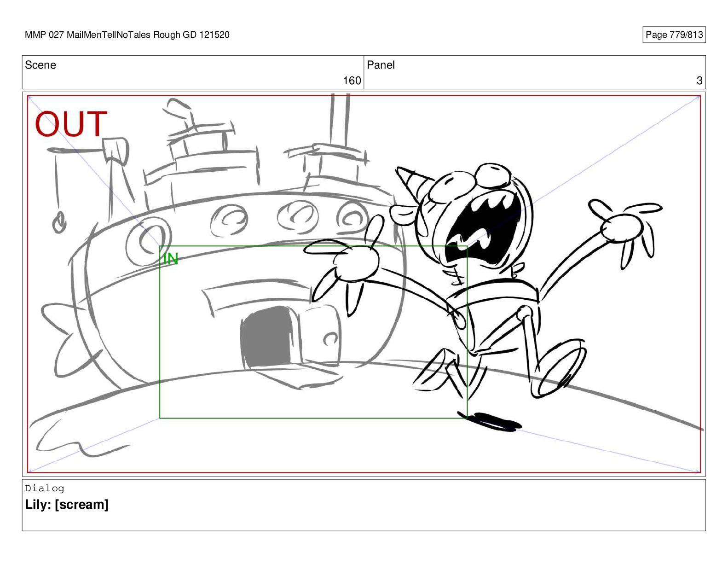
Task: Click the 'Page 779/813' box
Action: coord(674,35)
